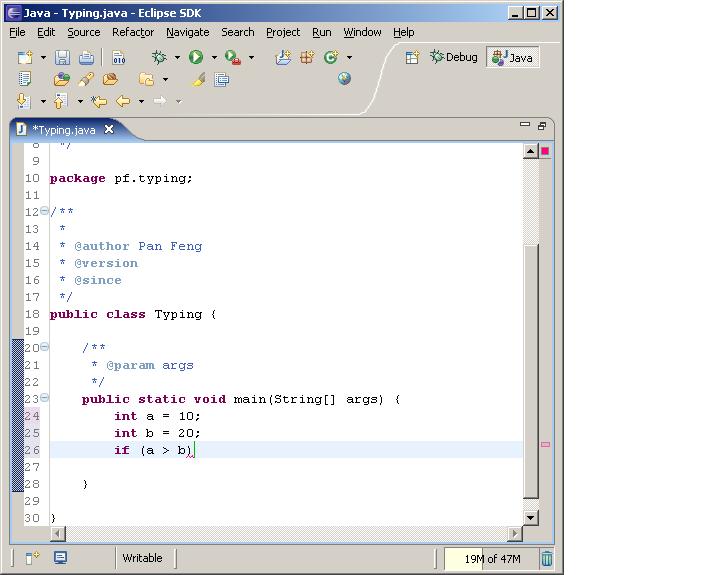
Task: Open the Project menu
Action: (283, 32)
